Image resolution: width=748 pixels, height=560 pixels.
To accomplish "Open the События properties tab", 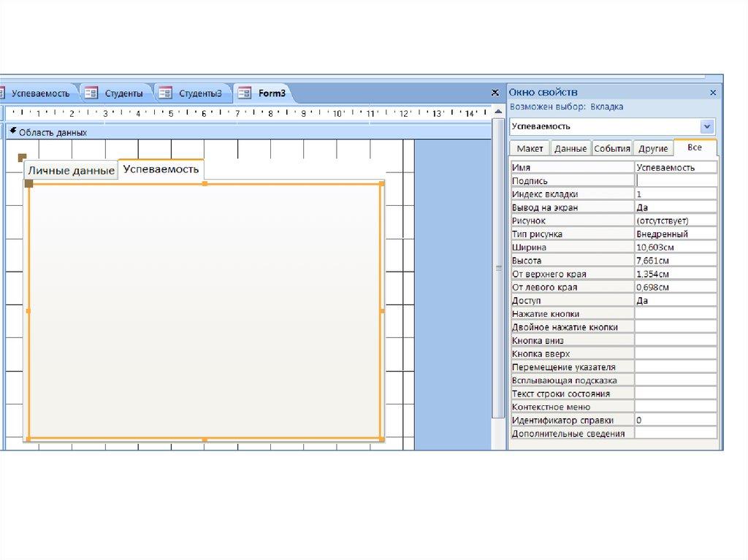I will [611, 148].
